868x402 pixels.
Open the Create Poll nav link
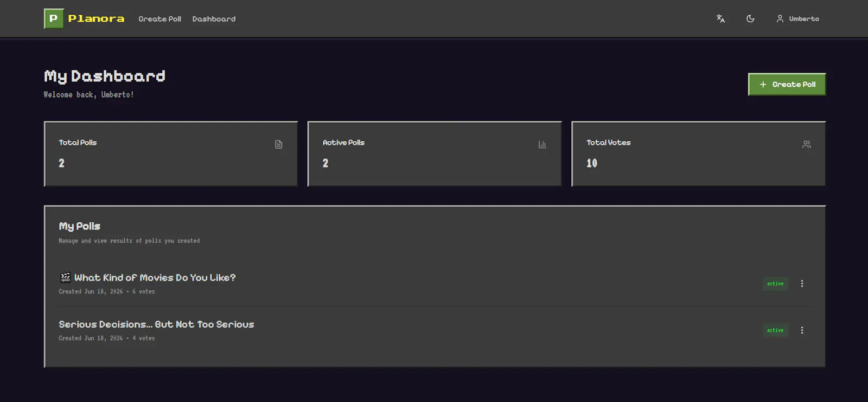point(159,19)
